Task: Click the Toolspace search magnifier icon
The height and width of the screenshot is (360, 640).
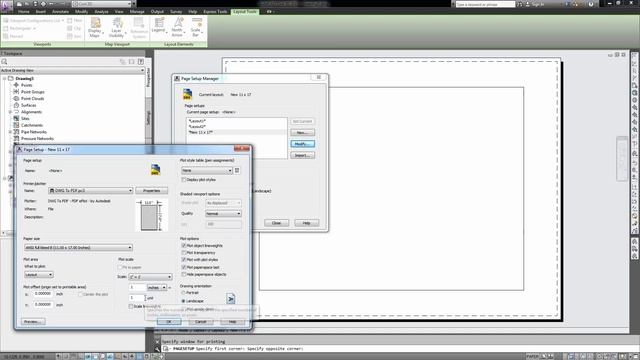Action: pyautogui.click(x=4, y=62)
